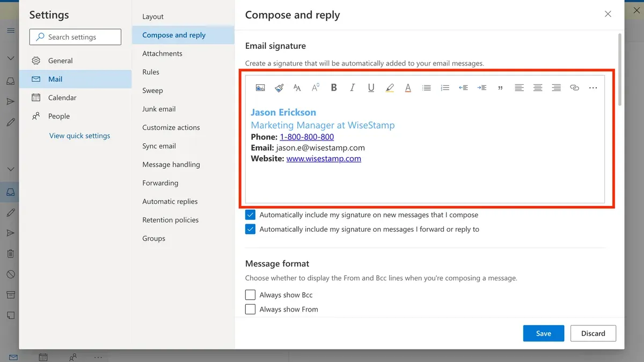The image size is (644, 362).
Task: Open General settings
Action: 75,61
